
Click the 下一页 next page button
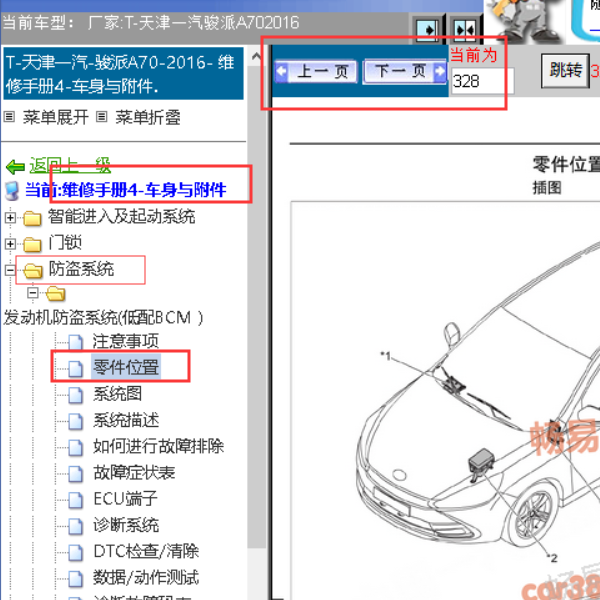point(404,71)
